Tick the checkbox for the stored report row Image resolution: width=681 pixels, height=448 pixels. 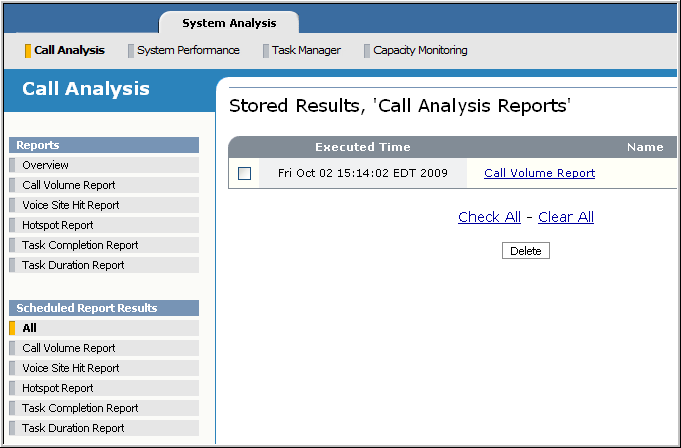click(245, 174)
